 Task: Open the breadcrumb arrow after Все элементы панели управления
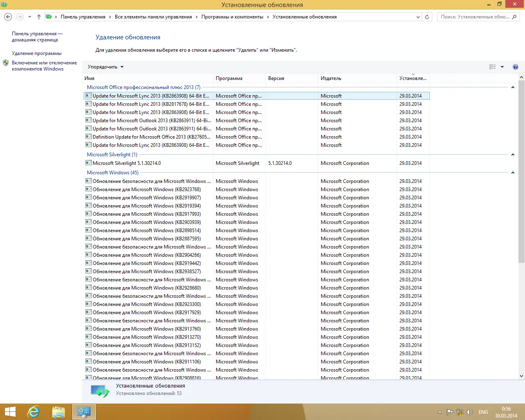pos(196,17)
